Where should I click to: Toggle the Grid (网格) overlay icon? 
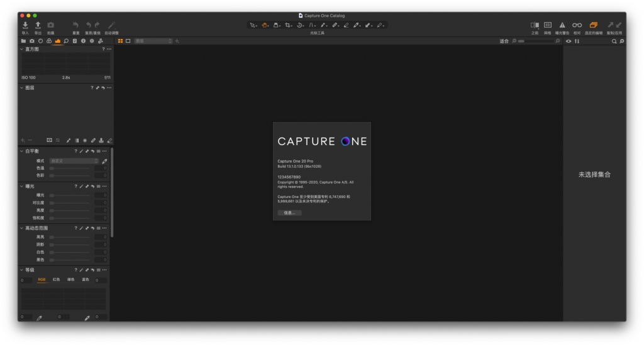click(548, 25)
